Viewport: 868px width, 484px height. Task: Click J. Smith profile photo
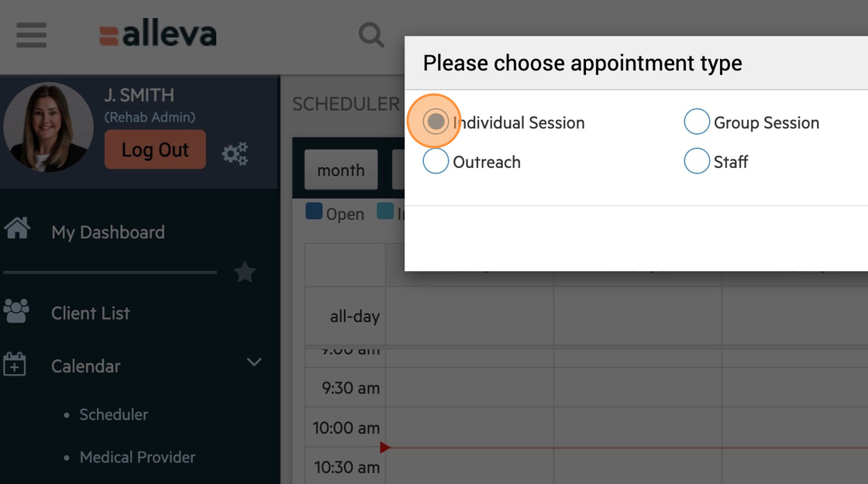49,127
